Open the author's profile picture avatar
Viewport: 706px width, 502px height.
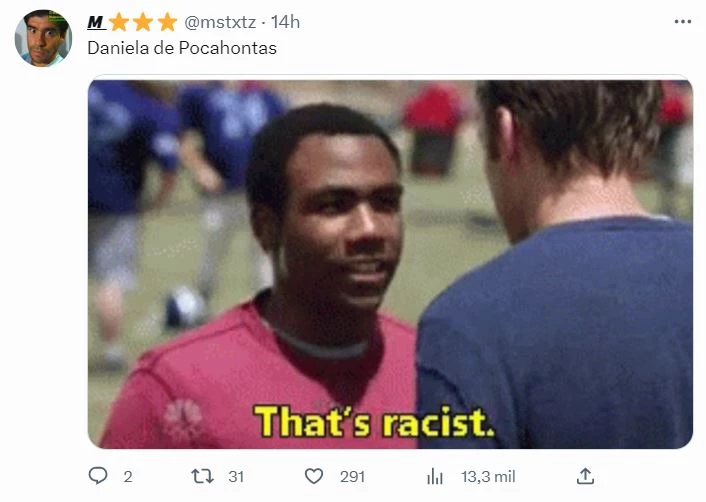[43, 38]
